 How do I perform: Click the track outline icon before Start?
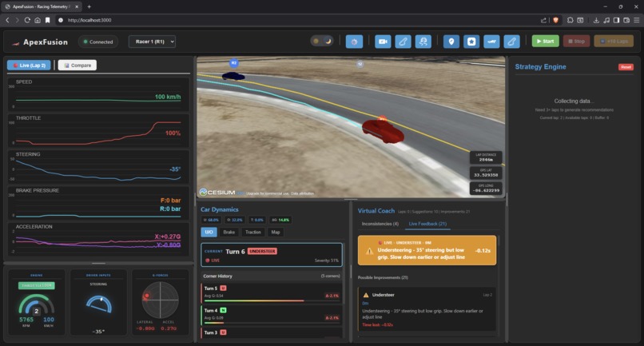pos(511,42)
